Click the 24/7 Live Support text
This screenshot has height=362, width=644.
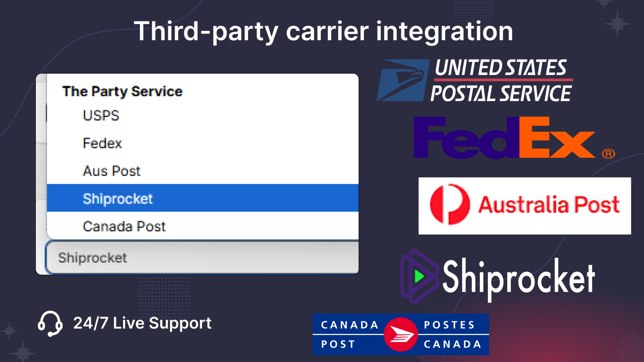pos(142,323)
